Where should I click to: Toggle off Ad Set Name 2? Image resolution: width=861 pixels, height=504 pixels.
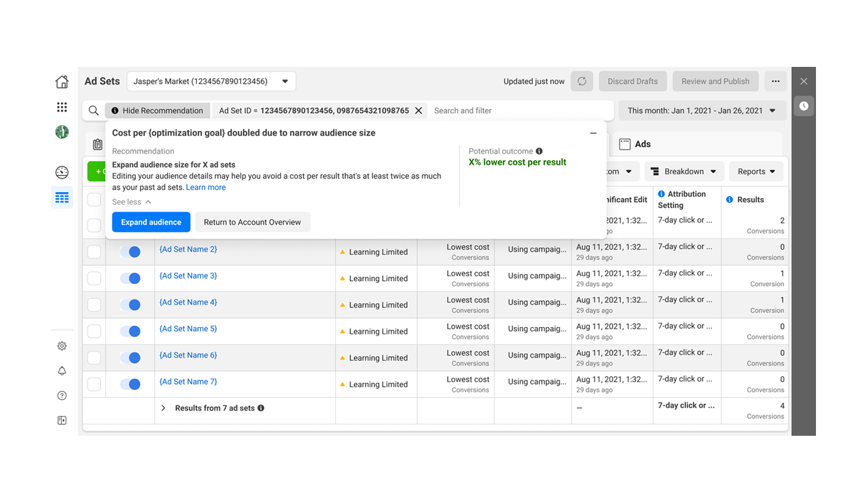coord(130,252)
